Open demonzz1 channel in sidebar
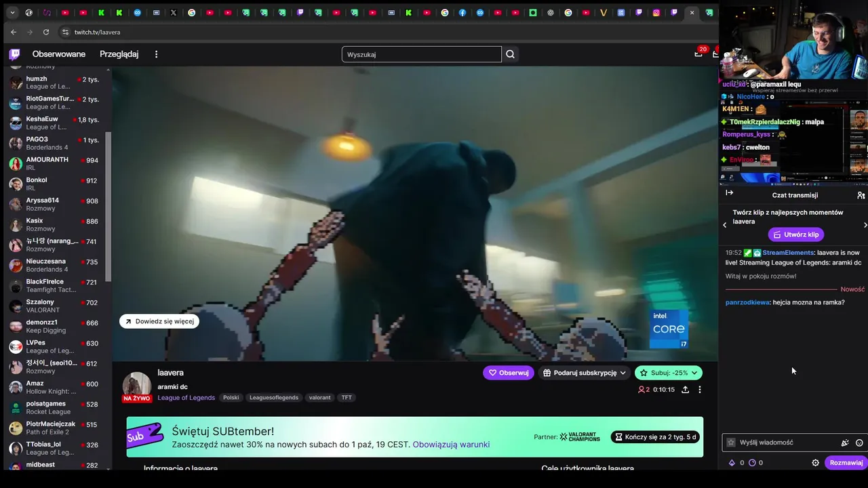 click(54, 327)
